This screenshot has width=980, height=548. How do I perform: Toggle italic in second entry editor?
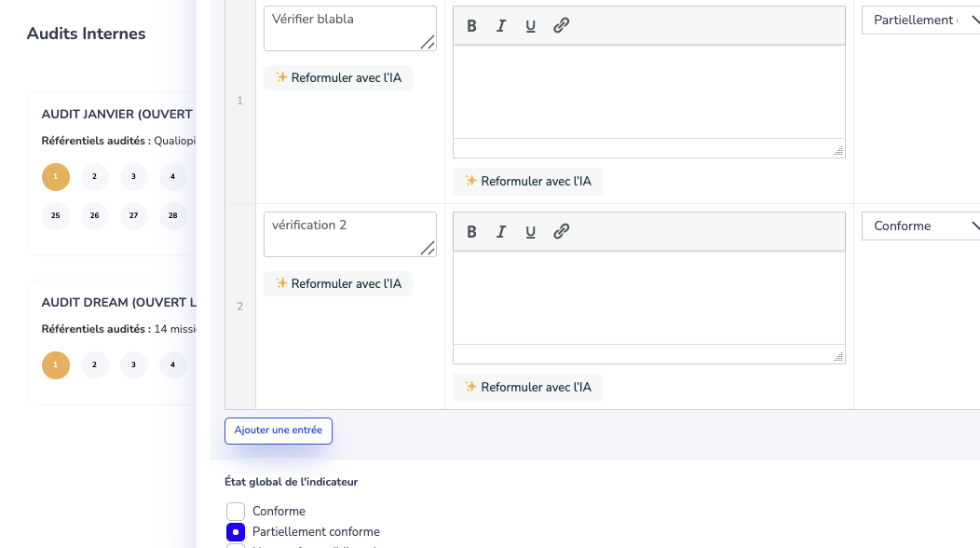point(501,232)
